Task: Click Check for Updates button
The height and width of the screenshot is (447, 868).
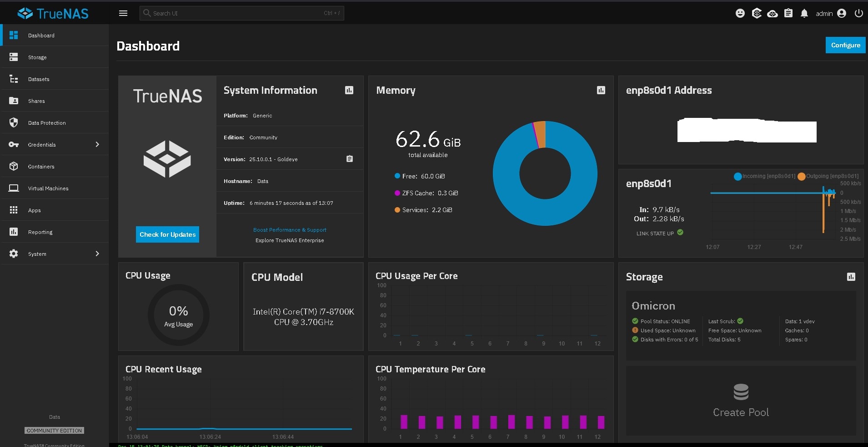Action: click(167, 234)
